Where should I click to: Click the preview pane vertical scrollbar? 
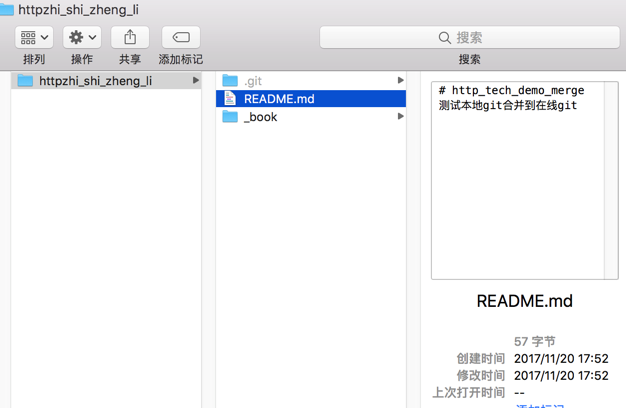click(611, 180)
